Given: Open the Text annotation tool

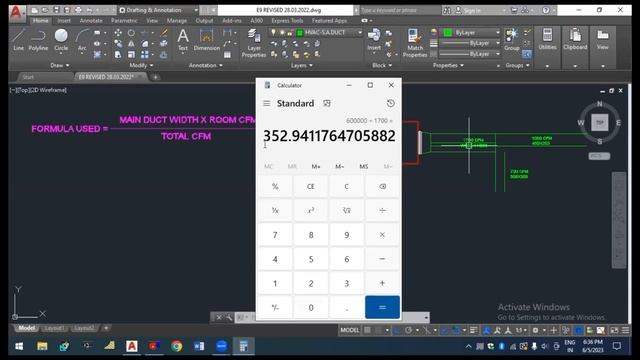Looking at the screenshot, I should [x=183, y=40].
